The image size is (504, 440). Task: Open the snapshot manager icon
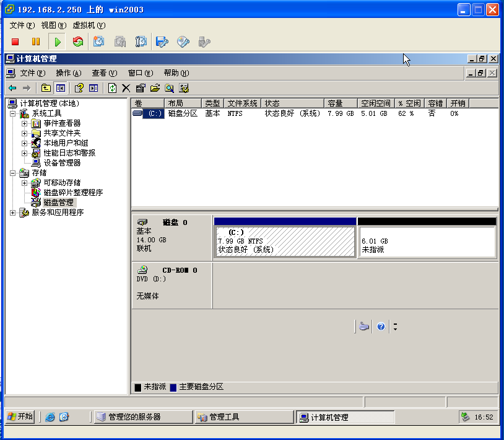[x=141, y=42]
